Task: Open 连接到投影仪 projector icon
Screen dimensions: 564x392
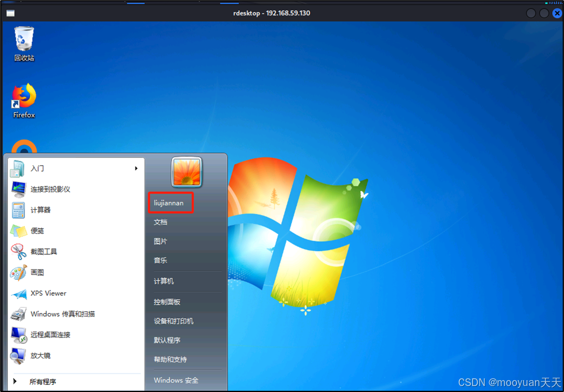Action: (18, 189)
